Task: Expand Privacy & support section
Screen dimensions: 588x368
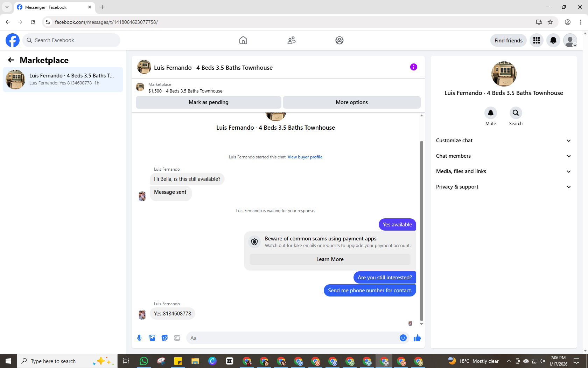Action: coord(504,187)
